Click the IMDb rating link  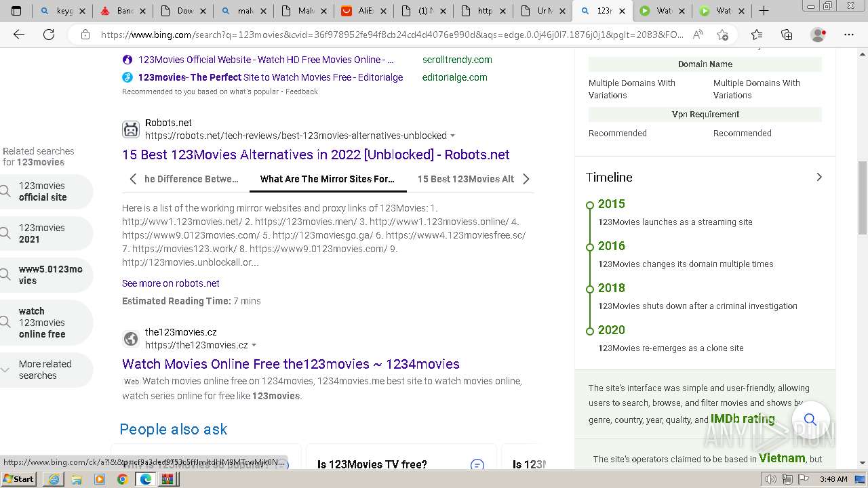click(x=743, y=419)
